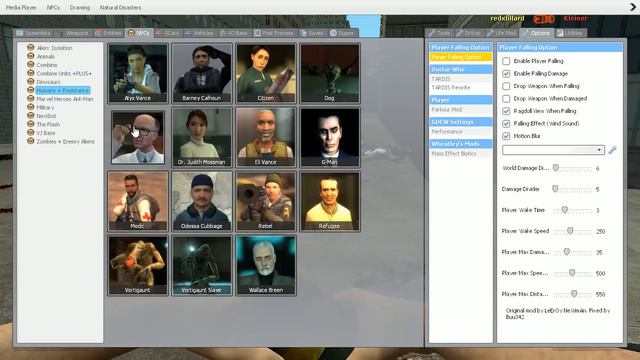This screenshot has height=360, width=640.
Task: Open Parkour Mod options
Action: pyautogui.click(x=460, y=110)
